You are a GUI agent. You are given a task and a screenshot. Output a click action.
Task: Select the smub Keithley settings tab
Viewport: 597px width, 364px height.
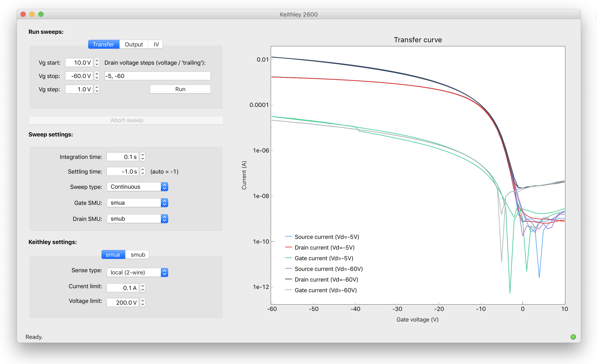click(138, 254)
